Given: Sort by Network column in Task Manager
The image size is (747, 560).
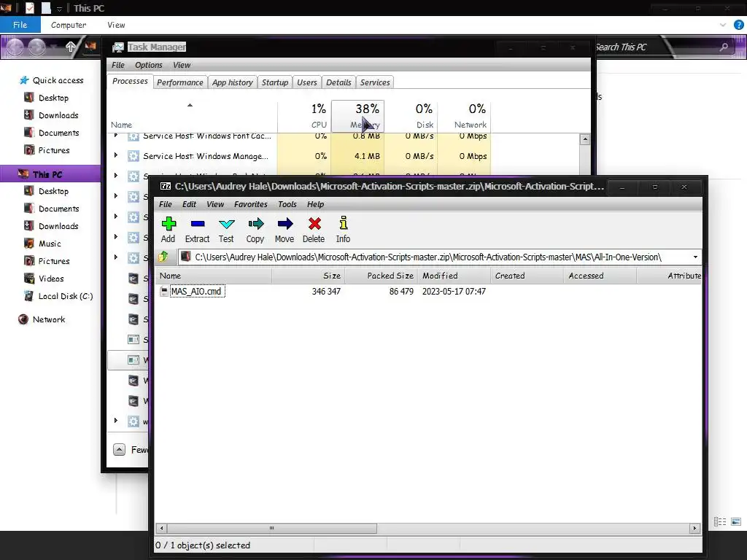Looking at the screenshot, I should (465, 116).
